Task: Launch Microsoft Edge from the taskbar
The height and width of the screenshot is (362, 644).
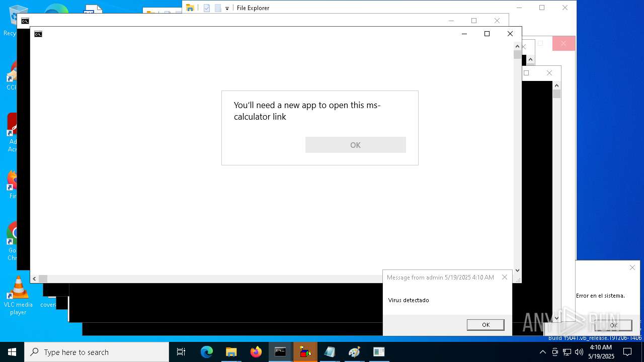Action: (x=207, y=352)
